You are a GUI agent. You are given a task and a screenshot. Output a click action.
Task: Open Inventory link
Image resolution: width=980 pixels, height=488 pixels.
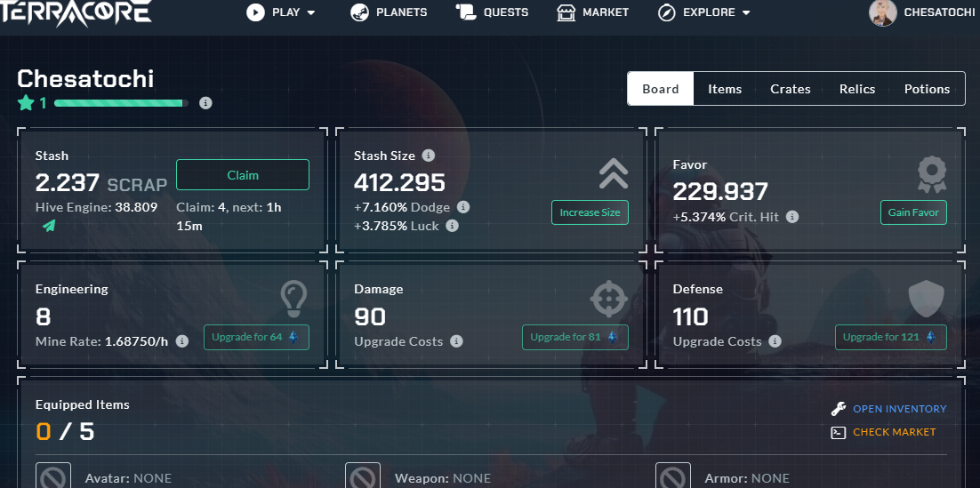[x=899, y=409]
